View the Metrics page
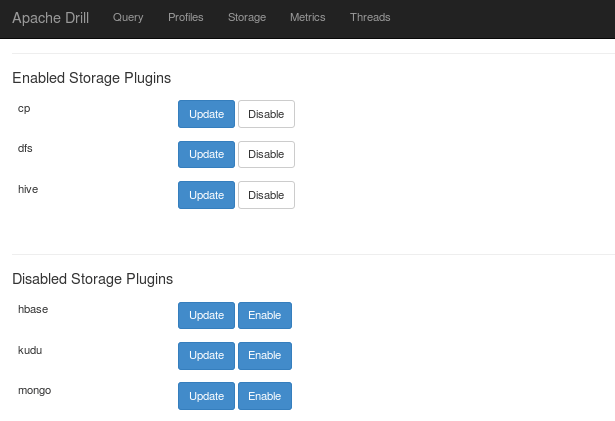Image resolution: width=615 pixels, height=421 pixels. tap(308, 17)
